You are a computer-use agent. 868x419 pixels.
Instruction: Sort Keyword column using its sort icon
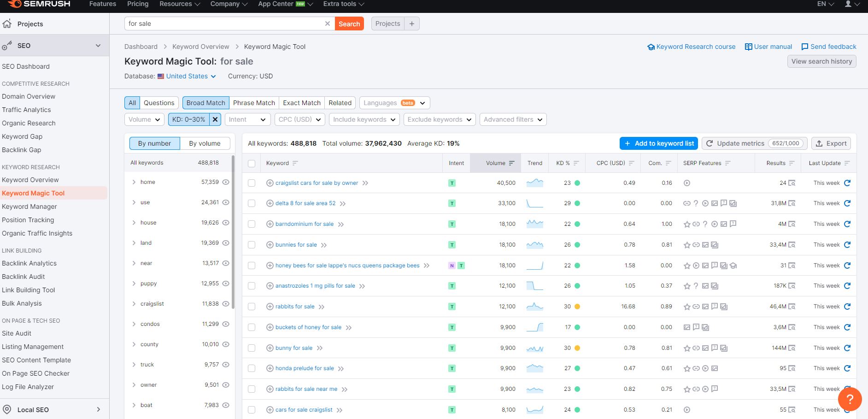295,163
